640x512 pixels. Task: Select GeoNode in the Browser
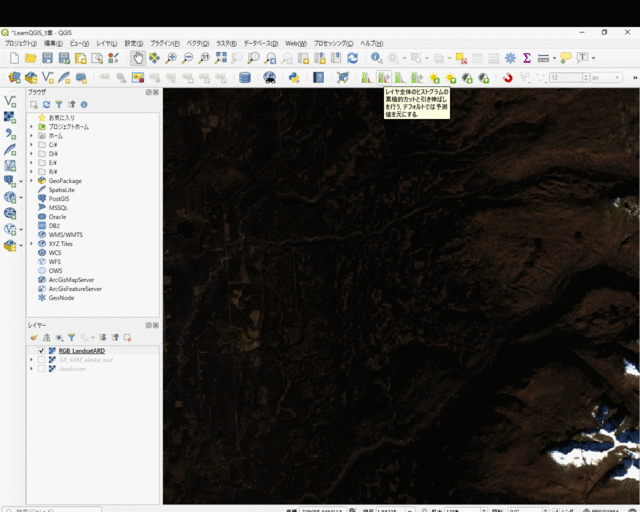(61, 298)
